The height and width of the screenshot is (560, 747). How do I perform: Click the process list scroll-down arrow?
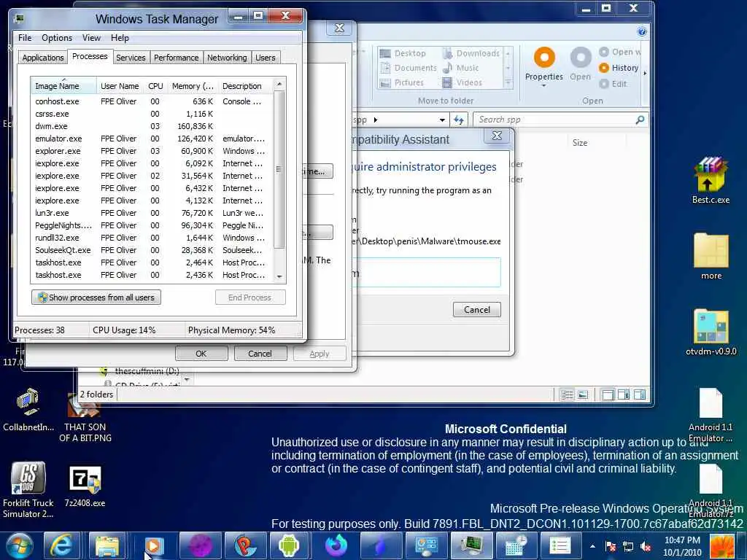[279, 276]
